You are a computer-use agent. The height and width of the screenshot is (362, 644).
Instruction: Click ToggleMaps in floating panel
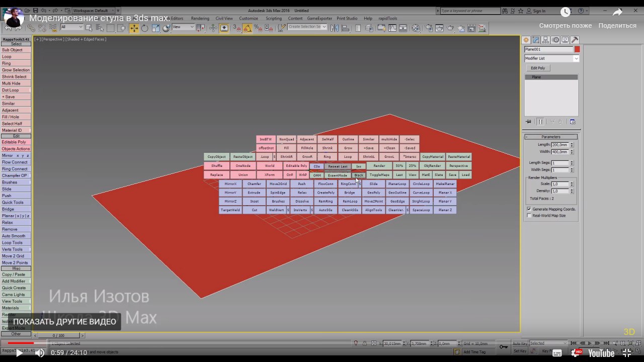tap(379, 175)
